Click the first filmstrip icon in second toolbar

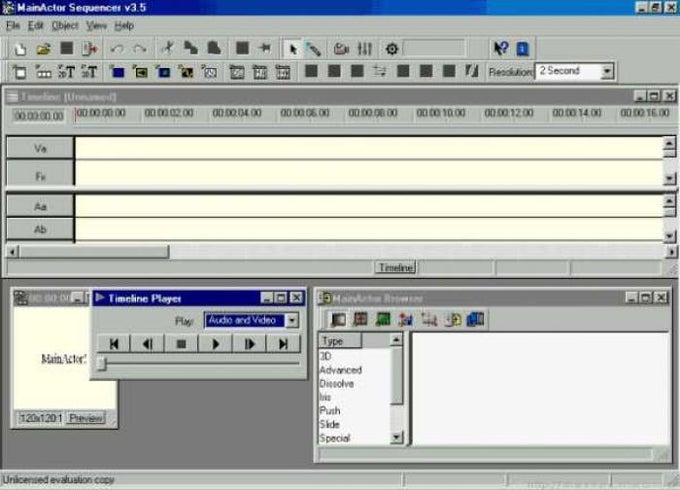coord(237,72)
